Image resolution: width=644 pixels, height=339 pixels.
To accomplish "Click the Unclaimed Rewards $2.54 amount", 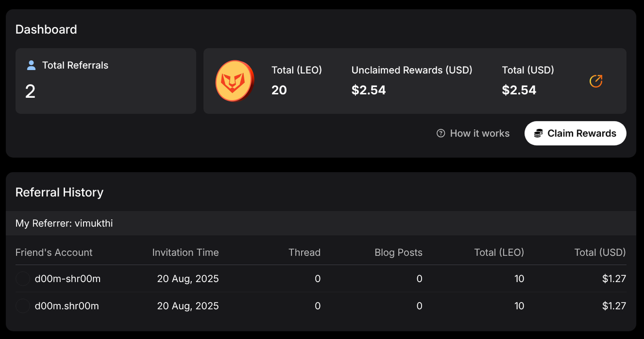I will [368, 90].
